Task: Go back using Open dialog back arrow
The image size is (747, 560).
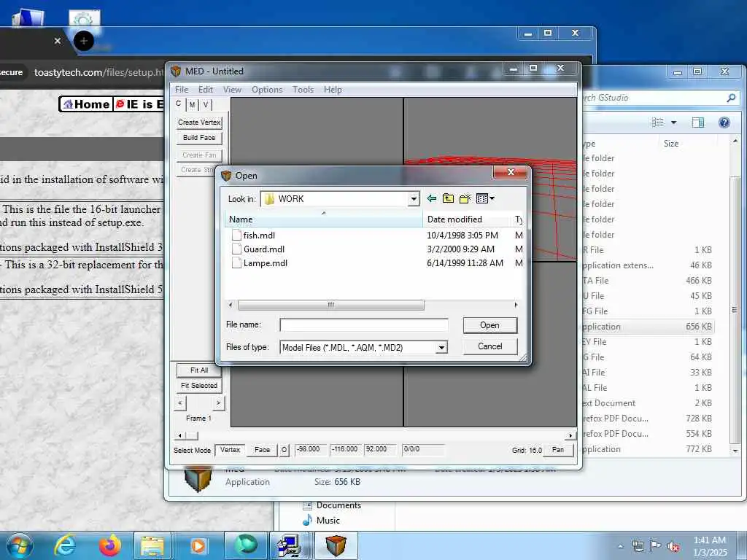Action: point(432,198)
